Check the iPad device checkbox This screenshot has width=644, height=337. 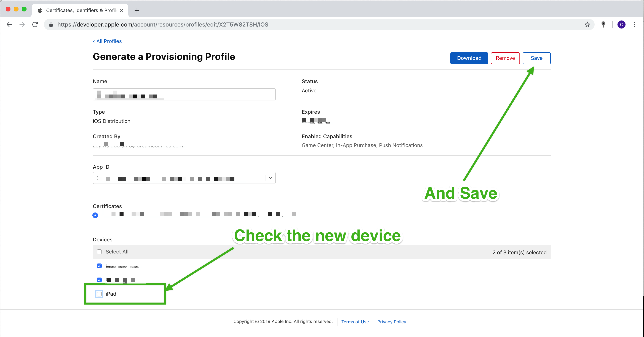point(99,294)
